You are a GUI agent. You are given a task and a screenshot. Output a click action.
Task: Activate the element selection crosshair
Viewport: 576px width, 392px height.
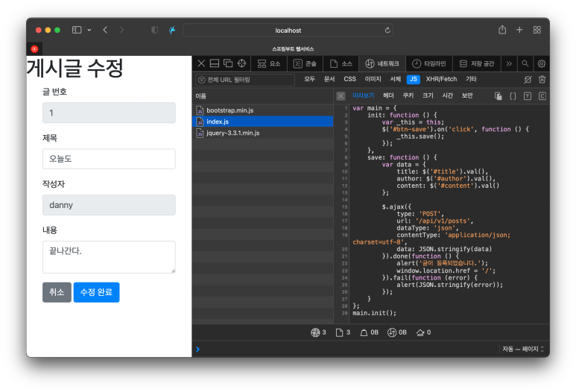tap(241, 63)
